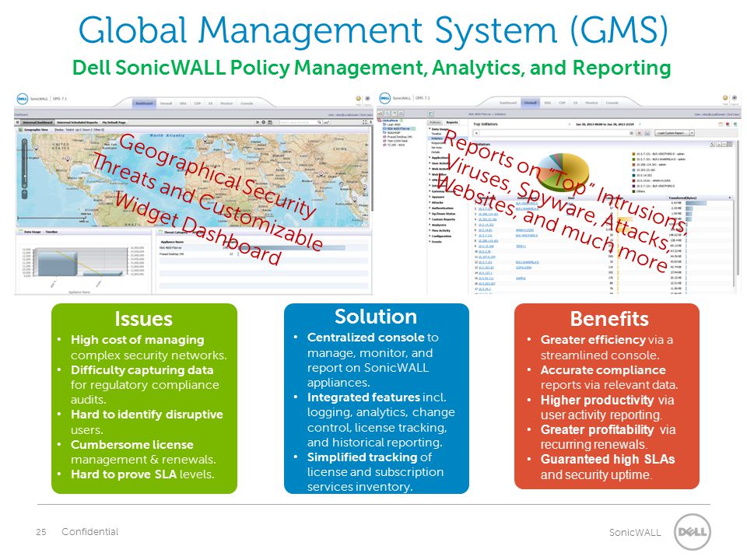Image resolution: width=747 pixels, height=560 pixels.
Task: Open Details report under Data Usage
Action: pyautogui.click(x=436, y=152)
